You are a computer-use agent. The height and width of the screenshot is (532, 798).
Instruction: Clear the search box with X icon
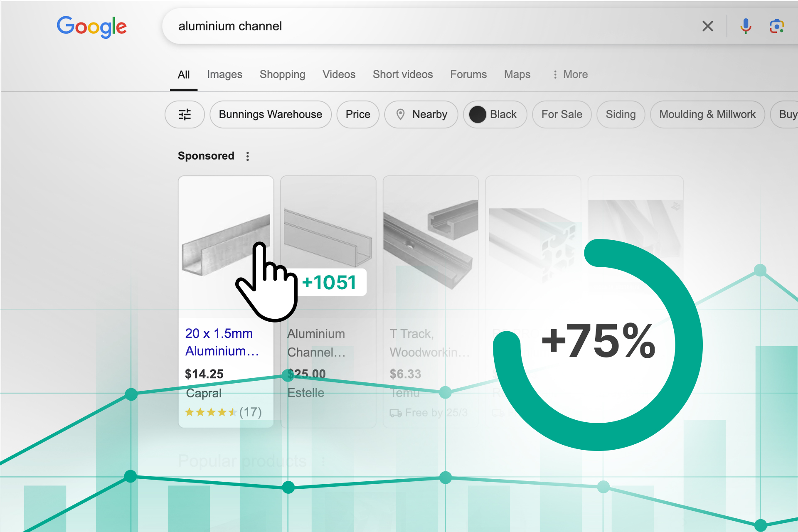[x=707, y=26]
